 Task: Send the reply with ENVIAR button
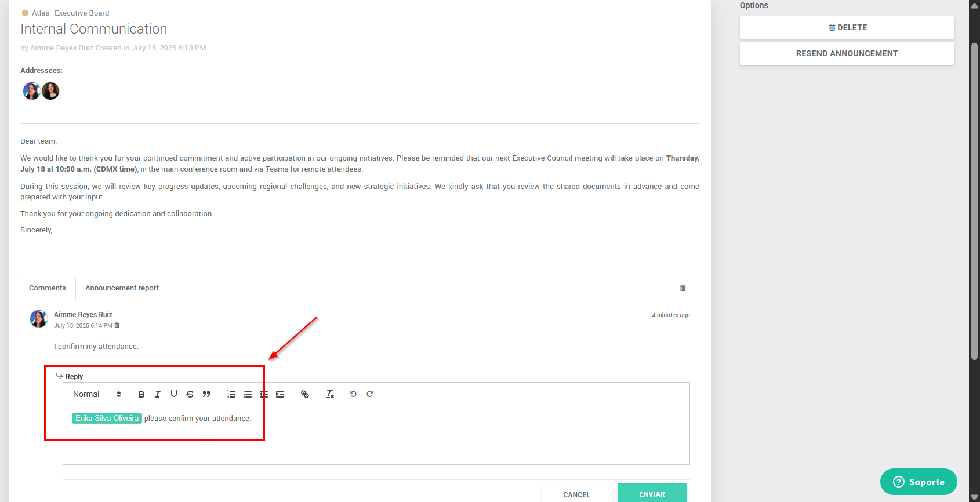click(652, 494)
